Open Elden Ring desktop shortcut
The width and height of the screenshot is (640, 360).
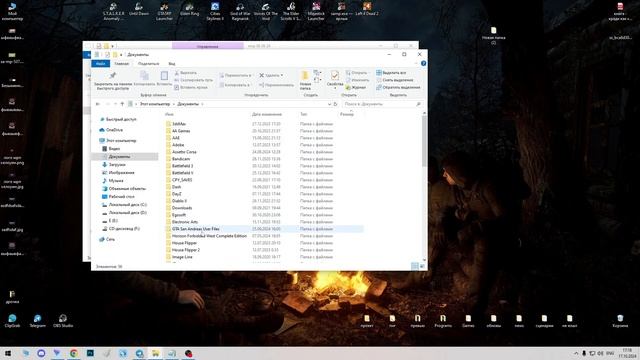pos(189,10)
